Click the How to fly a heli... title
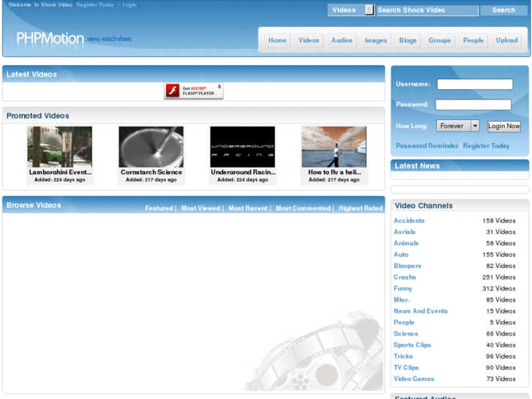 (x=334, y=172)
